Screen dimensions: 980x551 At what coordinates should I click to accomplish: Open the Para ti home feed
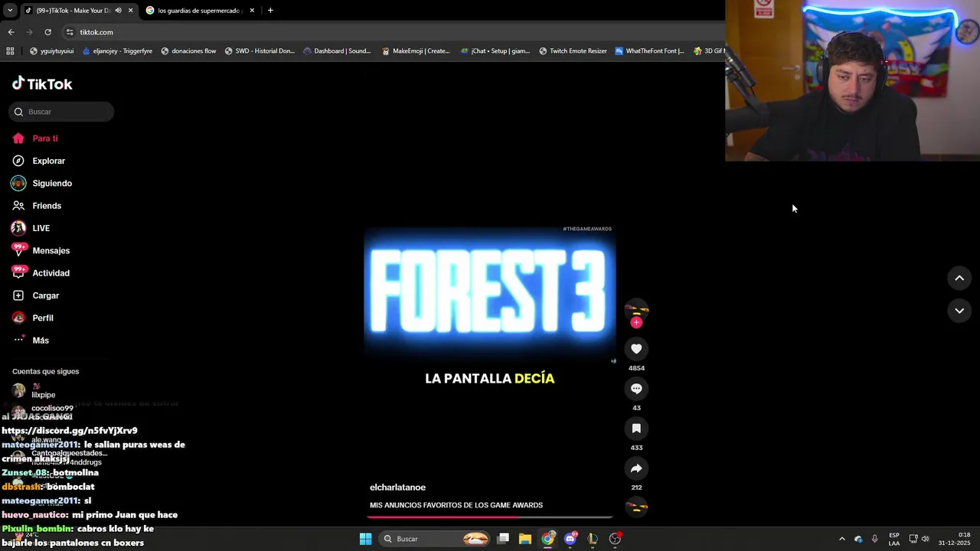pyautogui.click(x=35, y=139)
